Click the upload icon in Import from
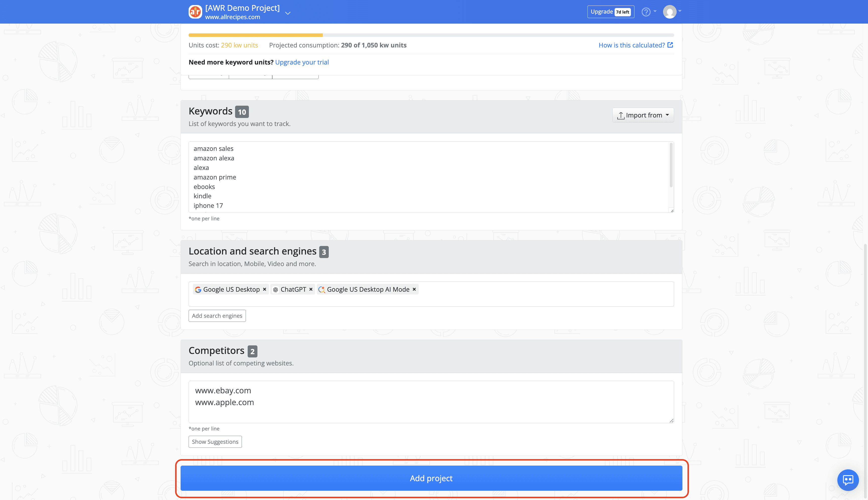 621,115
